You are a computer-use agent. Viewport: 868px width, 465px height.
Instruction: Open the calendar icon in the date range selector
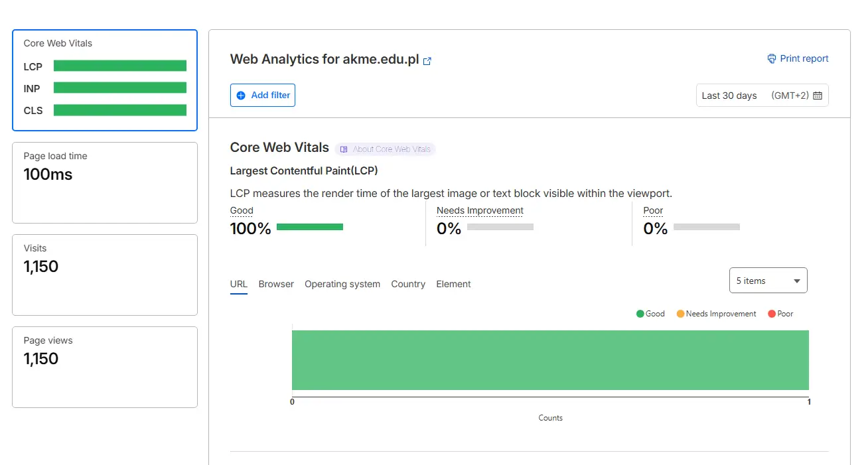pyautogui.click(x=818, y=96)
